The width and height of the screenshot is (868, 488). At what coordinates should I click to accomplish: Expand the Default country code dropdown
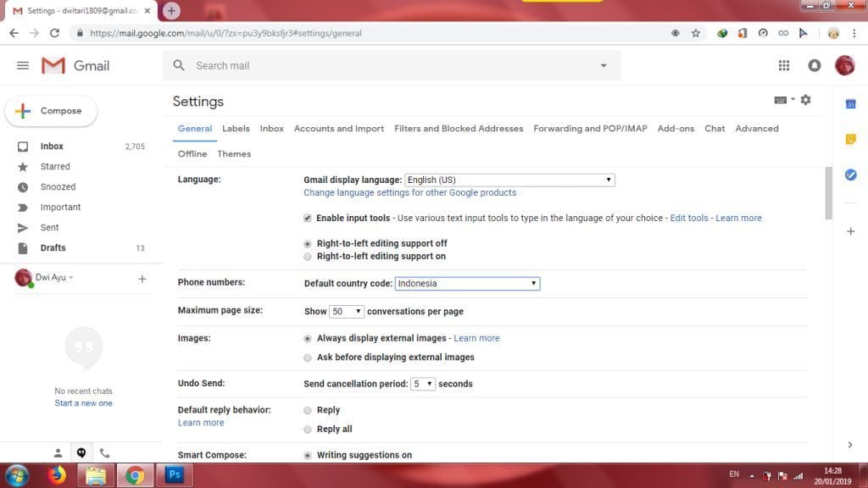[x=467, y=284]
